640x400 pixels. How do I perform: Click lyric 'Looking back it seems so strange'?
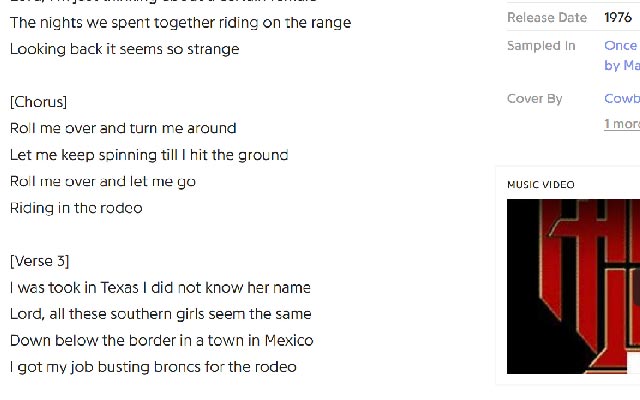click(124, 49)
